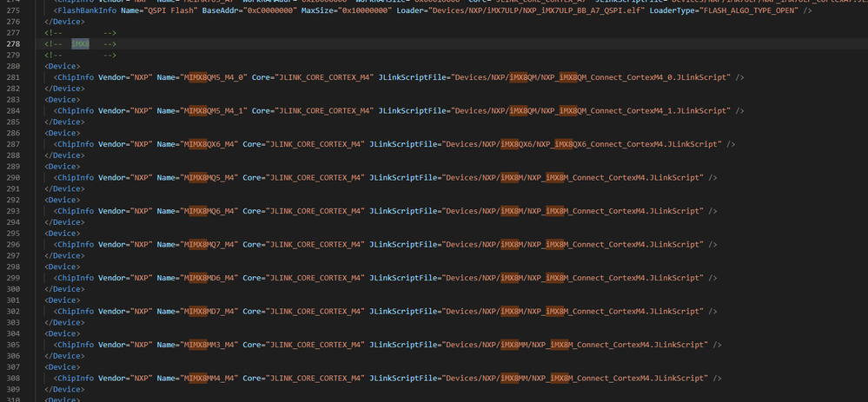Click line number 296 in the gutter

[14, 244]
